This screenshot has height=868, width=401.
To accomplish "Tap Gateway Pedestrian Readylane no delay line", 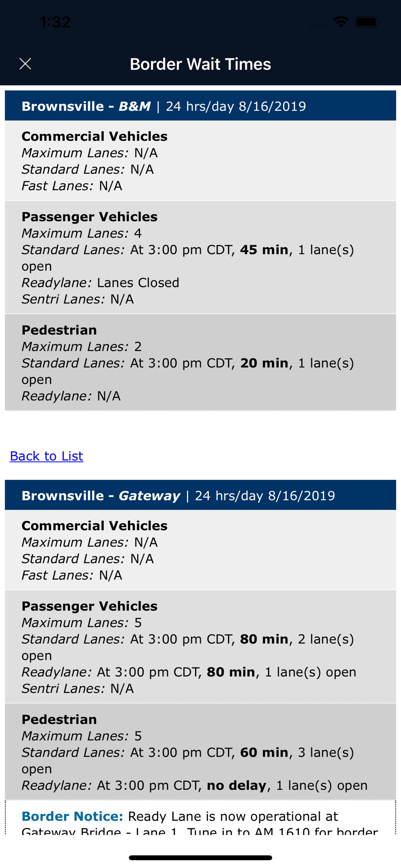I will pyautogui.click(x=194, y=785).
